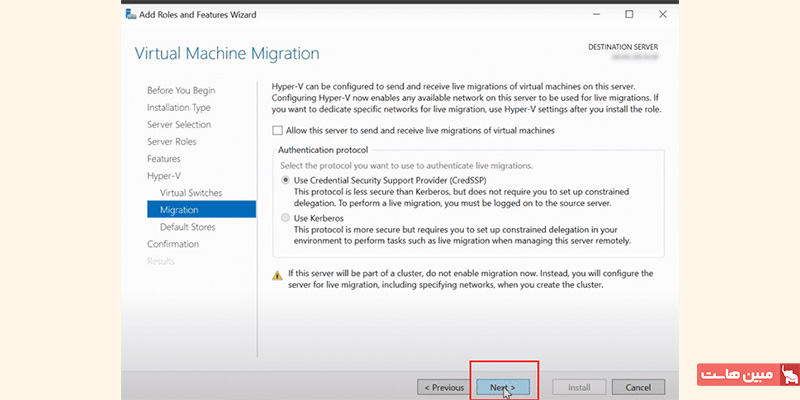800x400 pixels.
Task: Select Hyper-V in the wizard sidebar
Action: point(164,176)
